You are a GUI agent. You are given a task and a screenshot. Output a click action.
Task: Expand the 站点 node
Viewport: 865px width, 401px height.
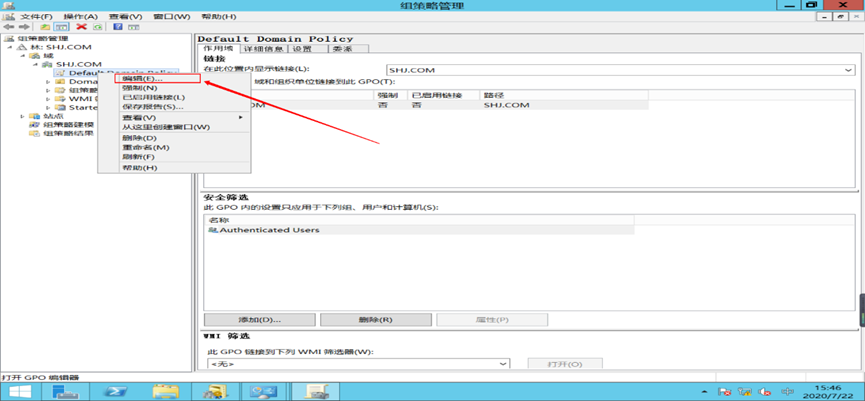pyautogui.click(x=23, y=116)
